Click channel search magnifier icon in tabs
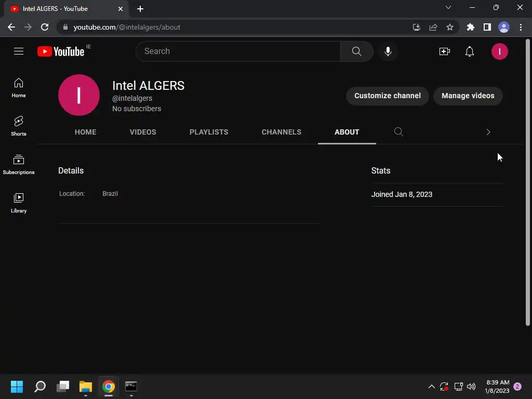 (398, 131)
